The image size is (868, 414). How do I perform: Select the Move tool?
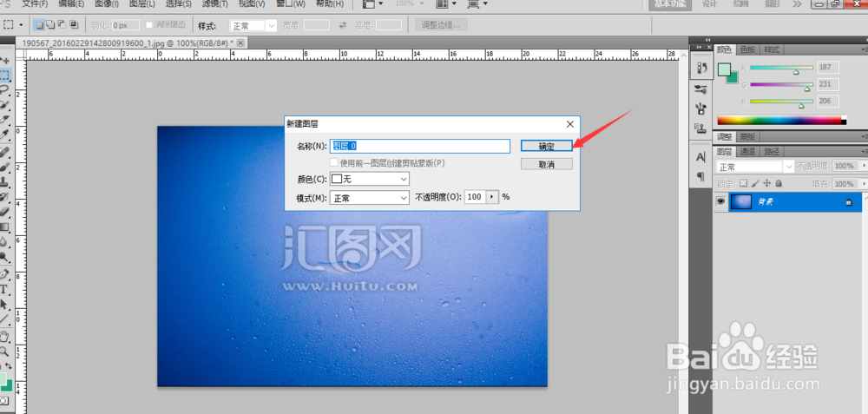pos(4,60)
